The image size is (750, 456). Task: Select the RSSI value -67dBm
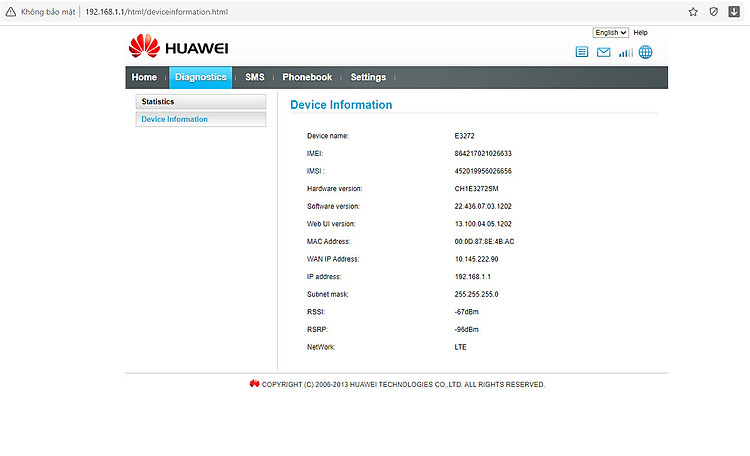[x=466, y=312]
